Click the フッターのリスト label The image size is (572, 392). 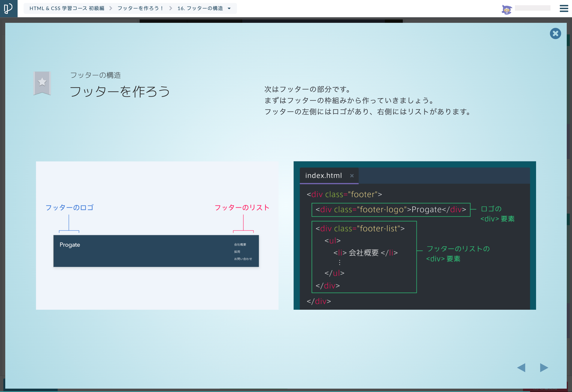pyautogui.click(x=242, y=208)
